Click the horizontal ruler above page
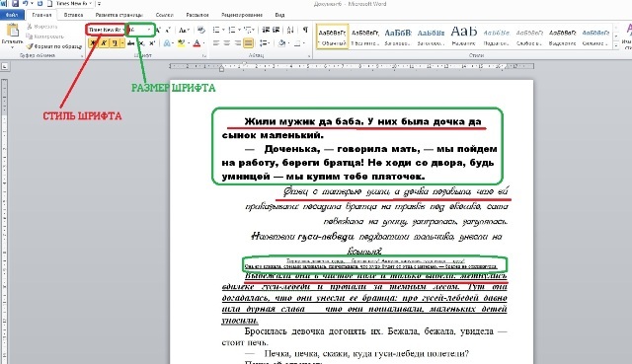Image resolution: width=632 pixels, height=364 pixels. coord(352,66)
